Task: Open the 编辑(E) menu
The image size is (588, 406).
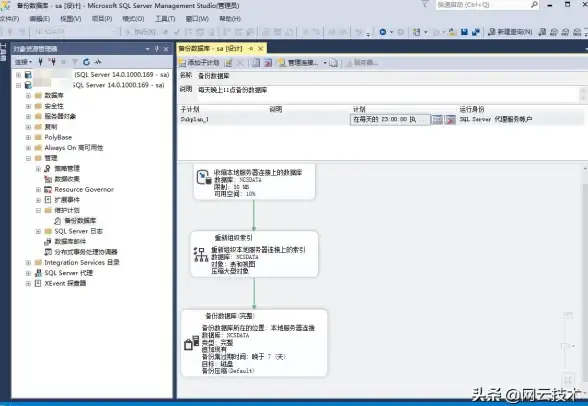Action: [x=39, y=19]
